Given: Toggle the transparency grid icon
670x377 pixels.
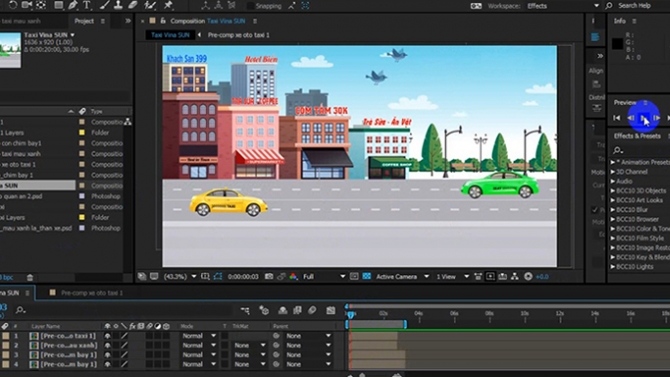Looking at the screenshot, I should pyautogui.click(x=367, y=277).
